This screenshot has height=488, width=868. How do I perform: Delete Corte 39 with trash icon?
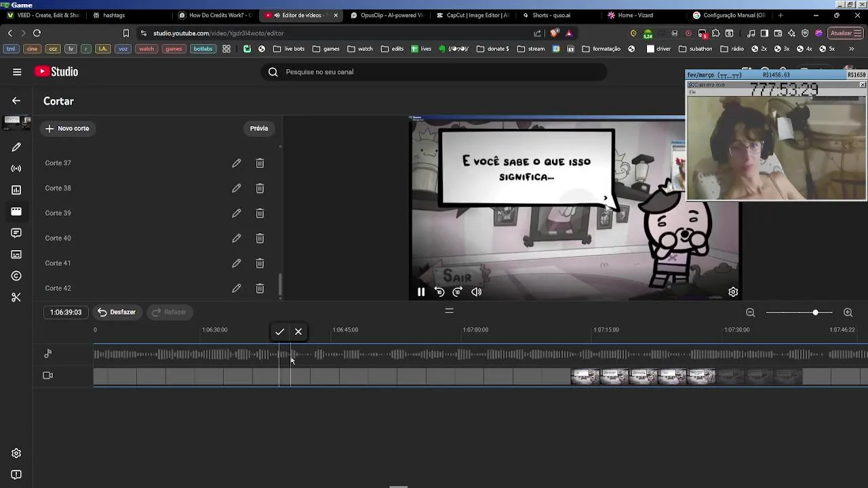click(260, 213)
